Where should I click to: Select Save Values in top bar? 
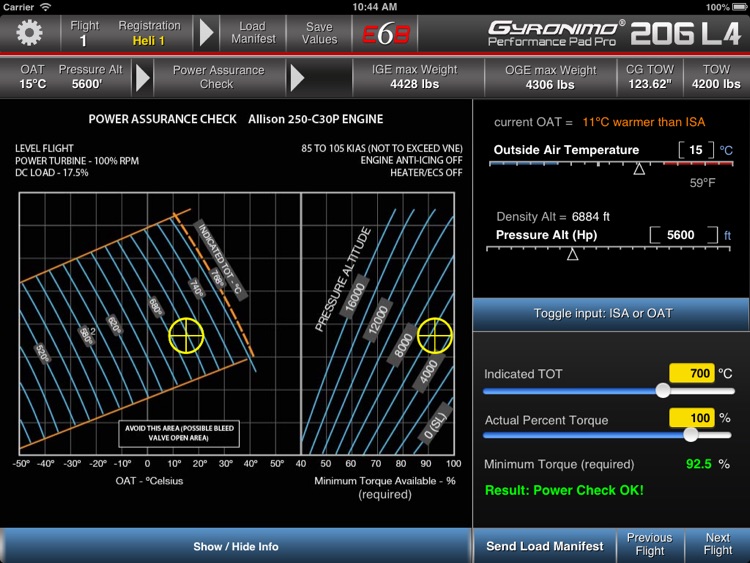point(319,33)
